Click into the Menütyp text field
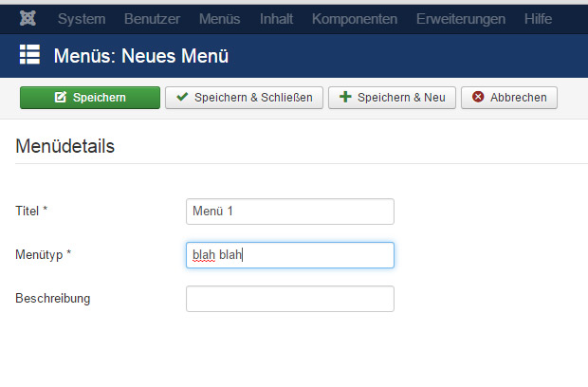The image size is (588, 387). click(x=290, y=255)
